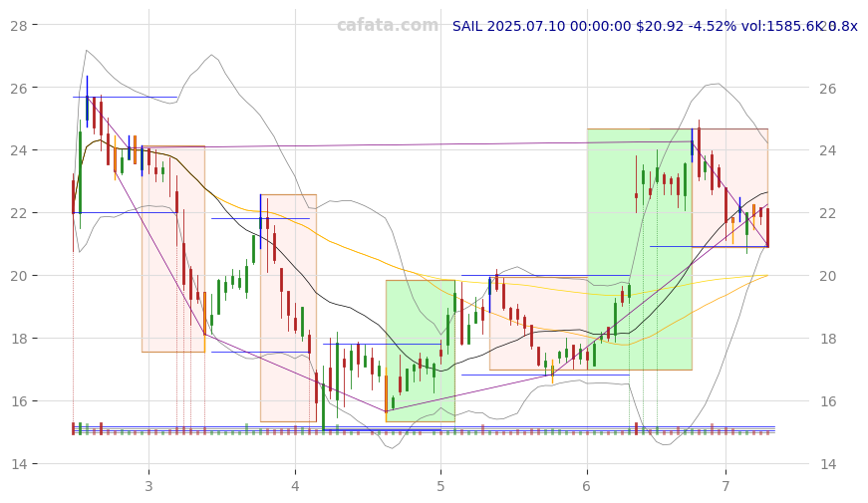Click the 20 label on the left price axis
This screenshot has width=868, height=503.
point(19,276)
